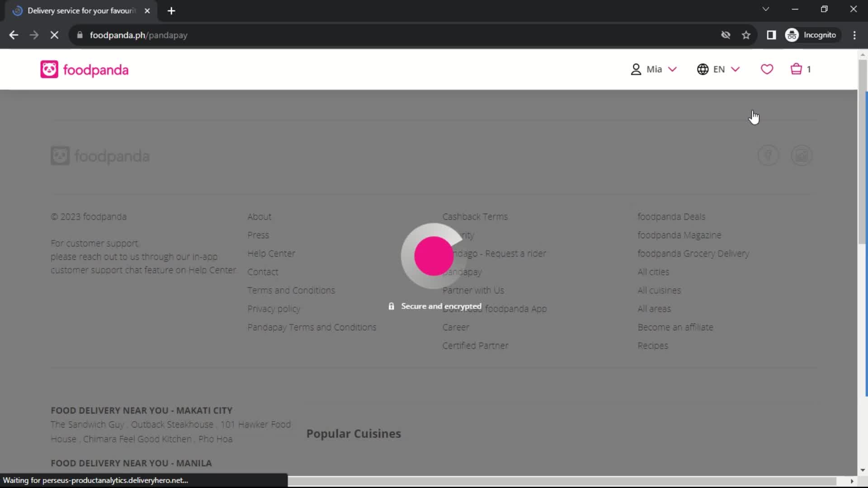868x488 pixels.
Task: Open the Help Center link
Action: coord(271,253)
